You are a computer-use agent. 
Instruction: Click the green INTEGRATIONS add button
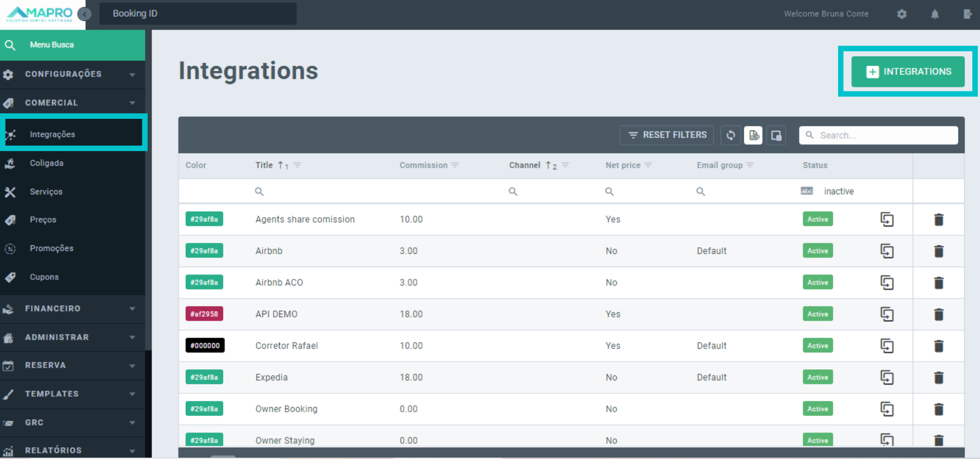(x=908, y=72)
